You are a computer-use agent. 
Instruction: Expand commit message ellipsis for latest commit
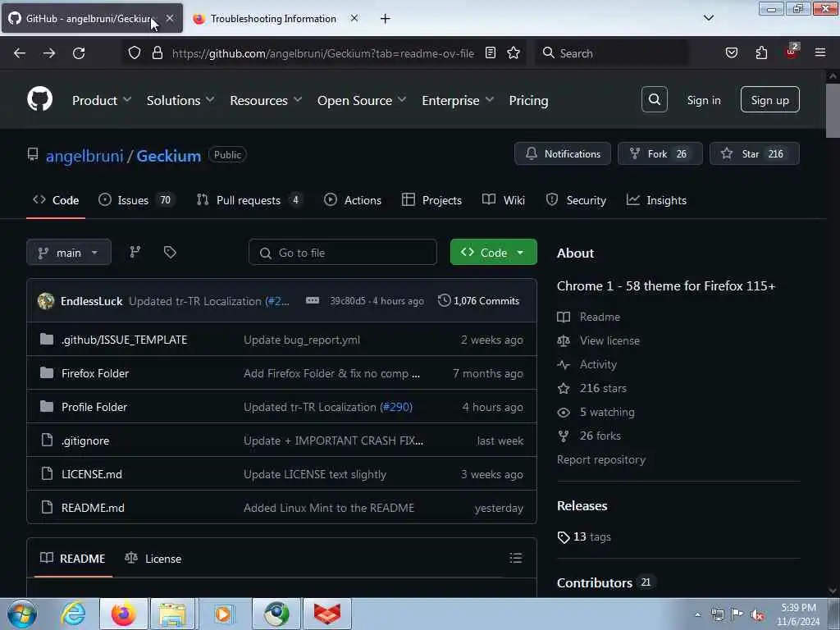(x=313, y=300)
